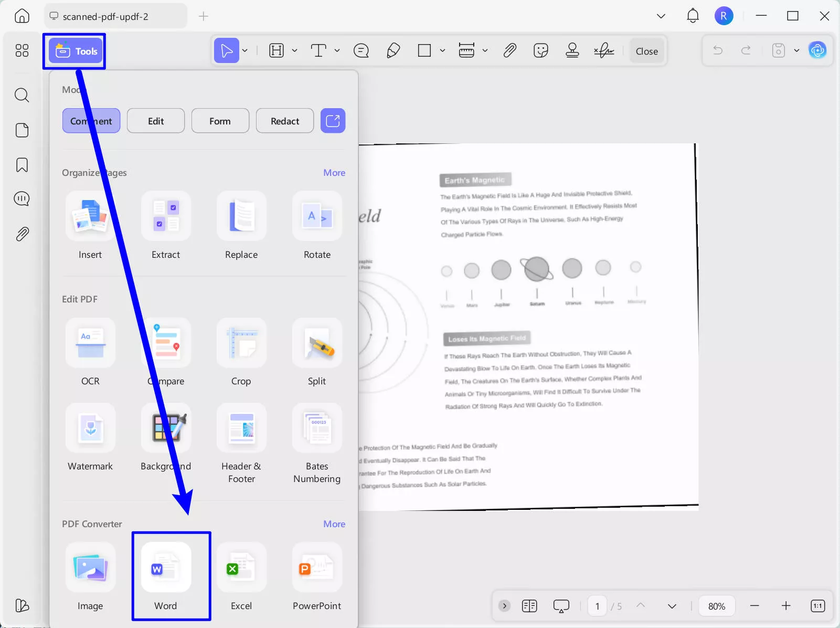Expand the selection tool dropdown
Screen dimensions: 840x628
pyautogui.click(x=244, y=50)
